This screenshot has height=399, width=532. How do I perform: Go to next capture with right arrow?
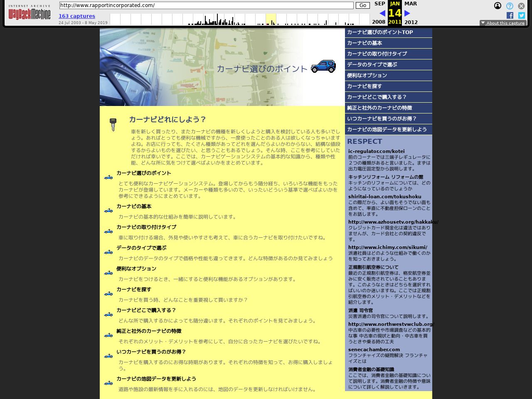407,13
